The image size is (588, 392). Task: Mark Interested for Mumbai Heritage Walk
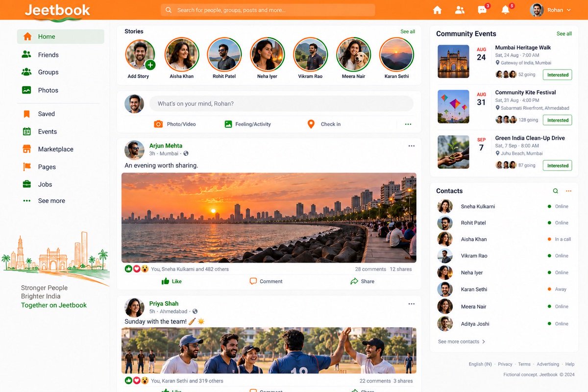[558, 75]
